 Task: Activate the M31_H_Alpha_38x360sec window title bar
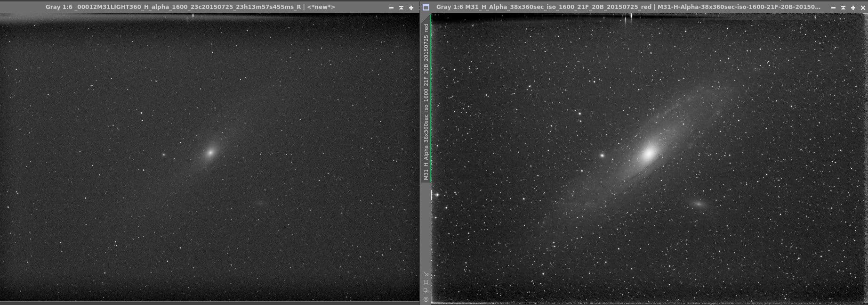[x=628, y=7]
